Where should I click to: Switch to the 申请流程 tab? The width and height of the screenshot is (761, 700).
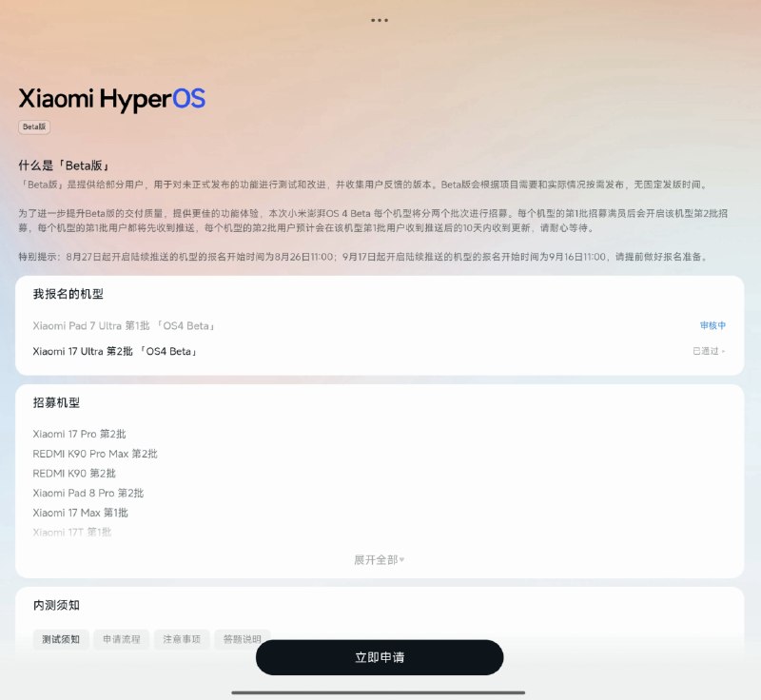pos(122,639)
